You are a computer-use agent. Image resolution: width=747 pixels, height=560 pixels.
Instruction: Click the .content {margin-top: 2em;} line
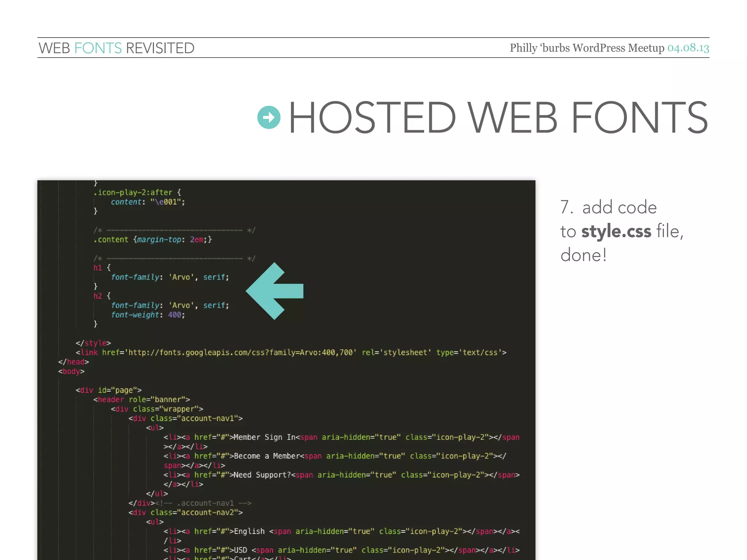152,240
